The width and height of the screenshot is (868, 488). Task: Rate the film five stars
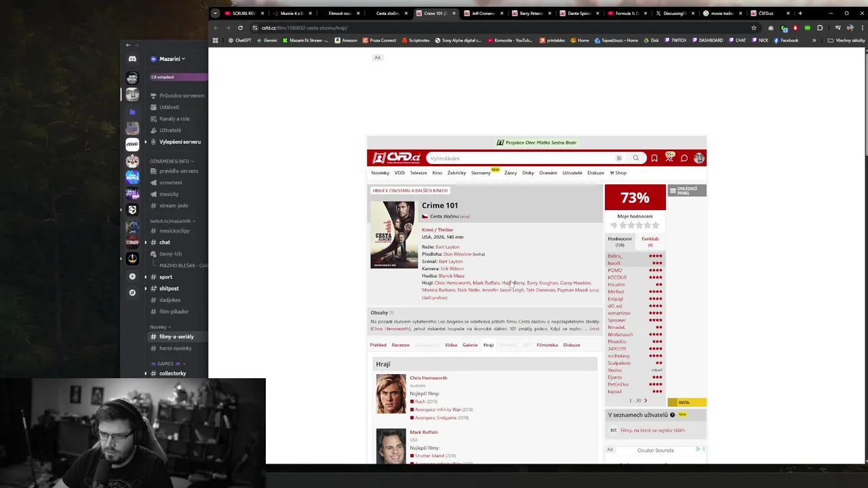tap(656, 225)
